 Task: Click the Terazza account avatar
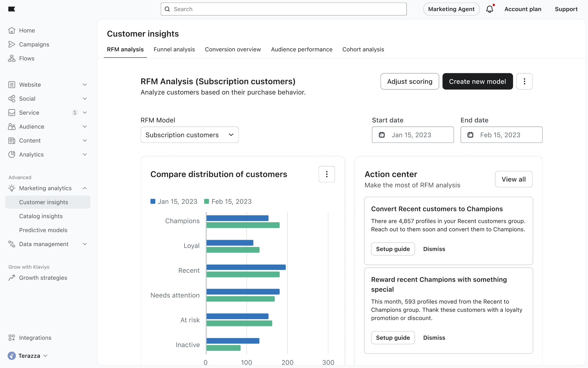tap(12, 356)
